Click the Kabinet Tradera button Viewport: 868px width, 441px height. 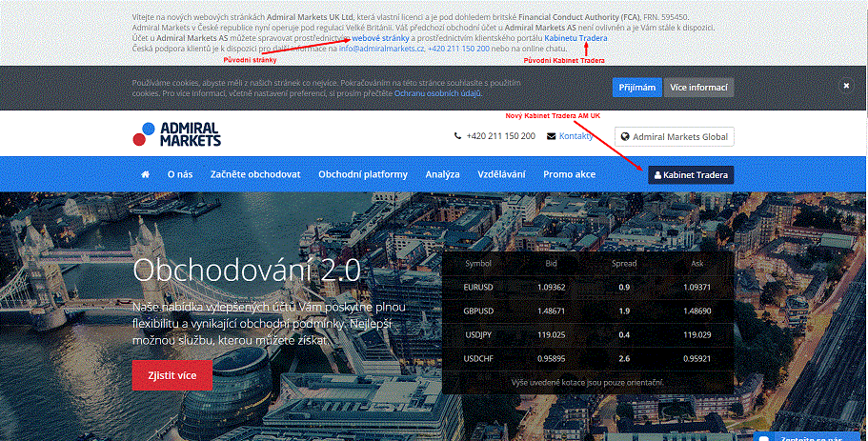pyautogui.click(x=691, y=175)
